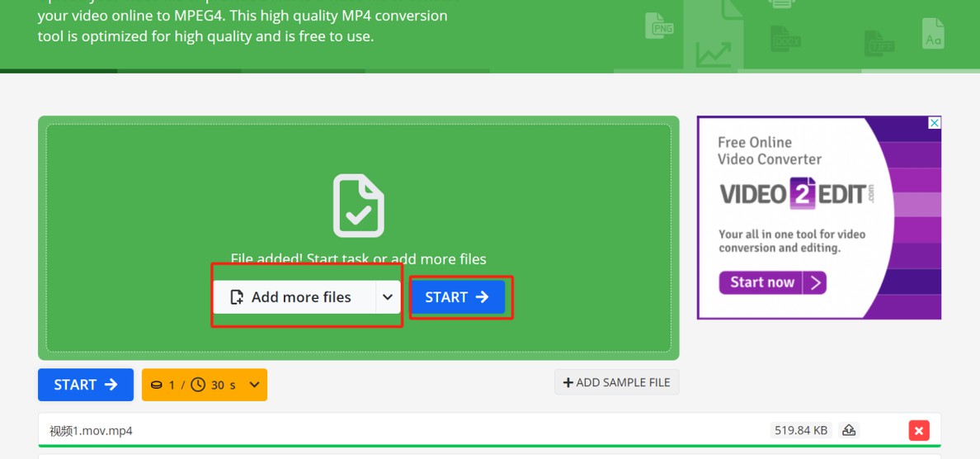Click the 519.84 KB file size badge
980x459 pixels.
click(800, 430)
